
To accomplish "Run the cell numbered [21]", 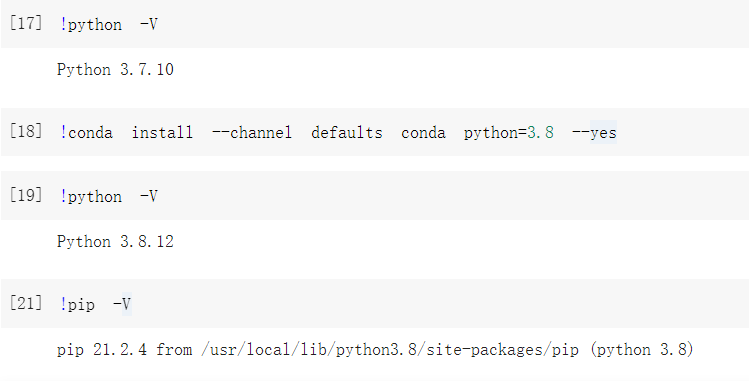I will click(x=26, y=303).
